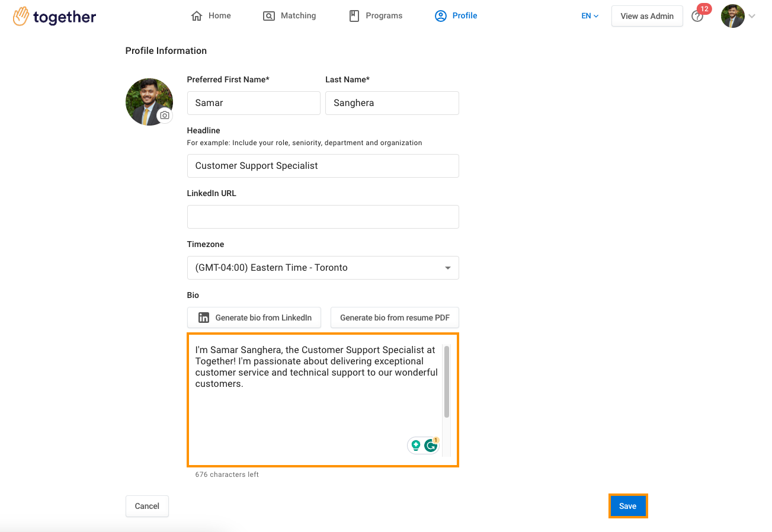Expand the account menu chevron
The image size is (772, 532).
752,17
